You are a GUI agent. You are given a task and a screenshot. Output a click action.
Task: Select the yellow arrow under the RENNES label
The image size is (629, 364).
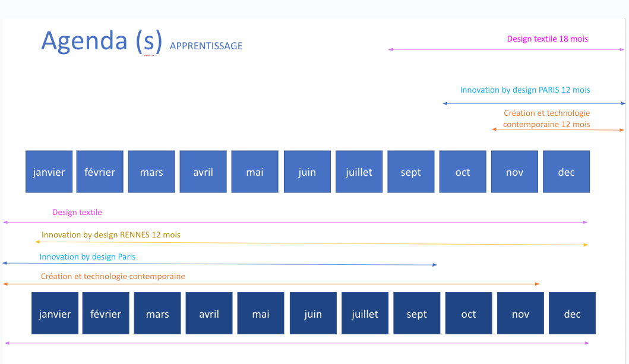pyautogui.click(x=311, y=243)
